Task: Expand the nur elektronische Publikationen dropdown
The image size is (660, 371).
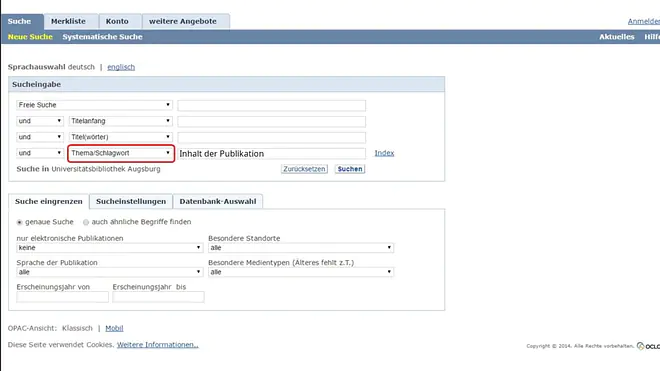Action: click(x=109, y=248)
